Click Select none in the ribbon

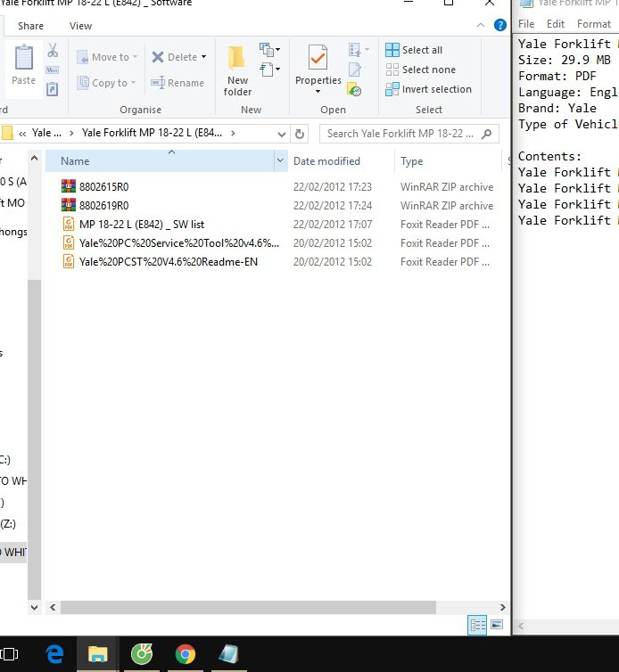click(420, 70)
